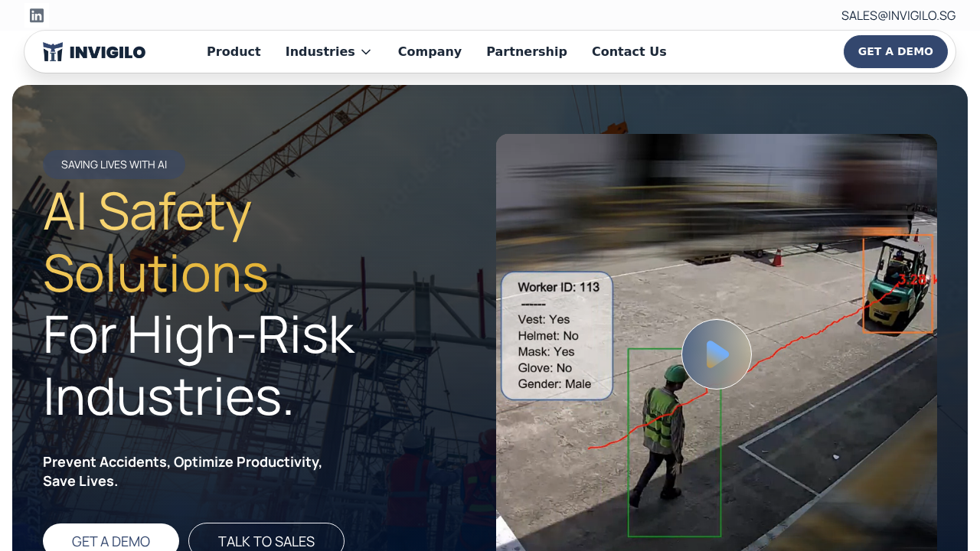Screen dimensions: 980x551
Task: Click the SAVING LIVES WITH AI badge
Action: (114, 165)
